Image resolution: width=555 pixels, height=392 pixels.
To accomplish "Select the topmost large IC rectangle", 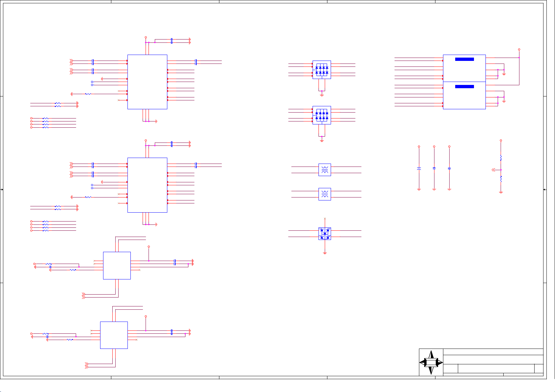I will coord(147,82).
